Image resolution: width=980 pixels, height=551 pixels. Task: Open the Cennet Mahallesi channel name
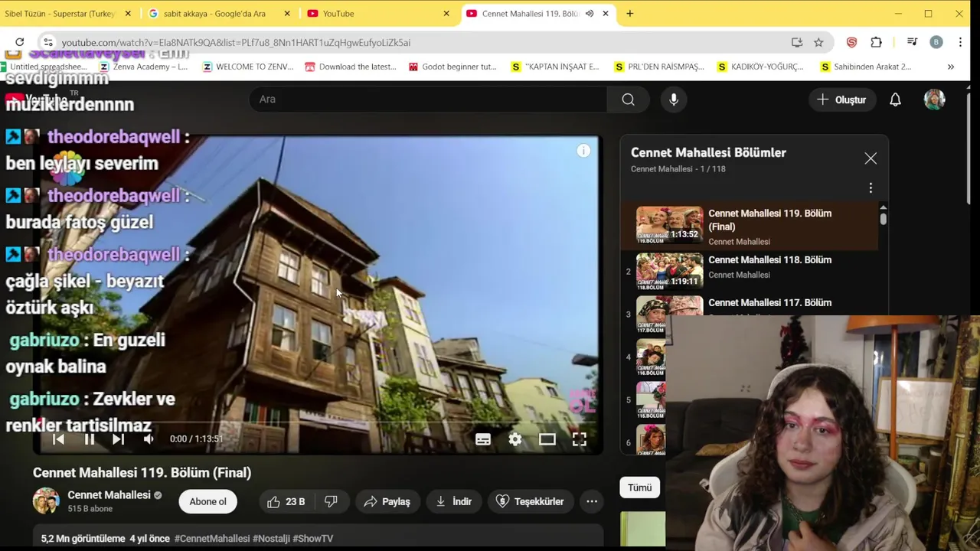[109, 495]
